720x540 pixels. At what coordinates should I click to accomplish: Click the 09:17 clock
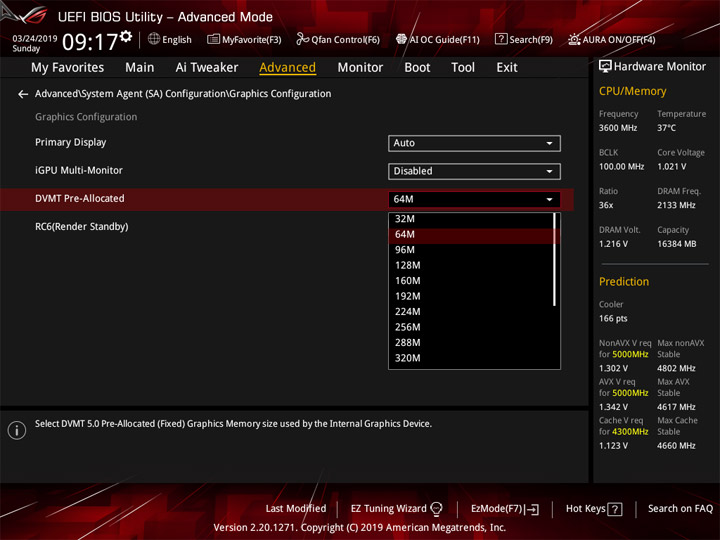point(90,42)
